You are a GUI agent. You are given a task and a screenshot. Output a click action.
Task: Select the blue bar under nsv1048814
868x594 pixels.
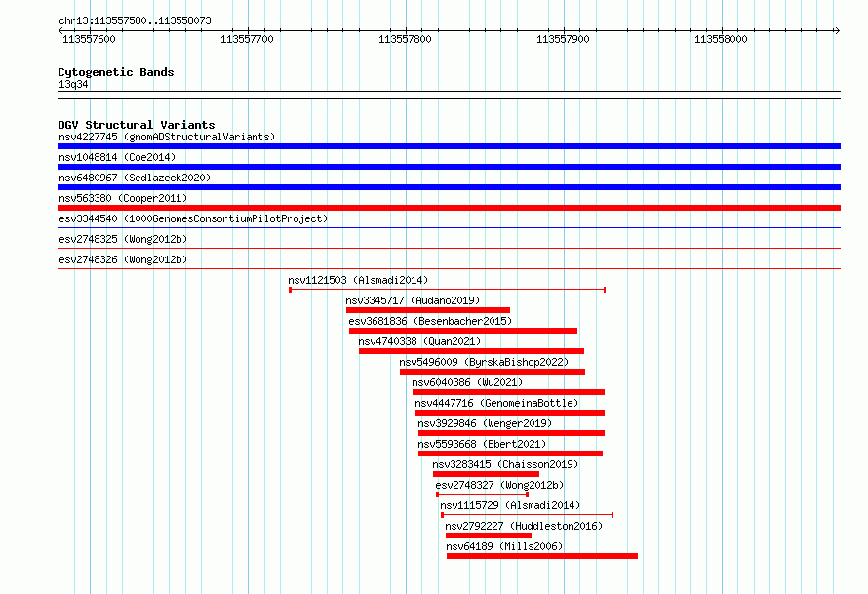(449, 167)
